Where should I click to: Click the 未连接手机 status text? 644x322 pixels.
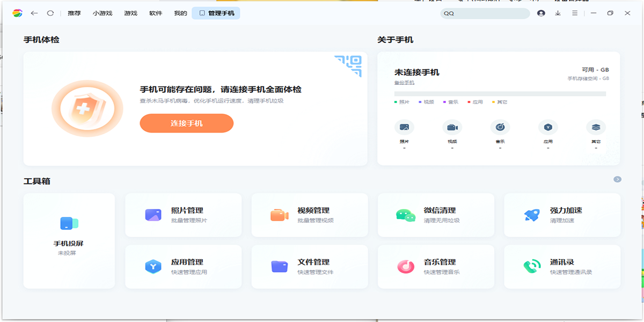click(x=417, y=72)
